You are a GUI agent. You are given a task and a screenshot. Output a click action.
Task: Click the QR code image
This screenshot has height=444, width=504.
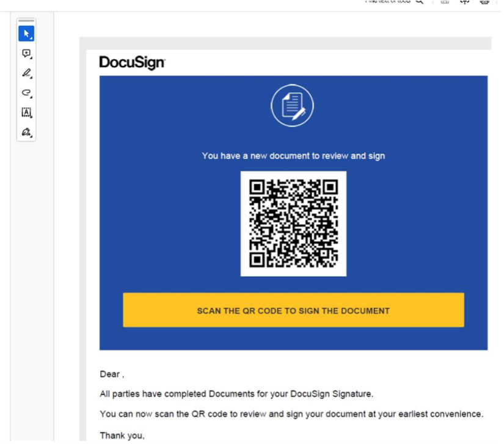(293, 224)
